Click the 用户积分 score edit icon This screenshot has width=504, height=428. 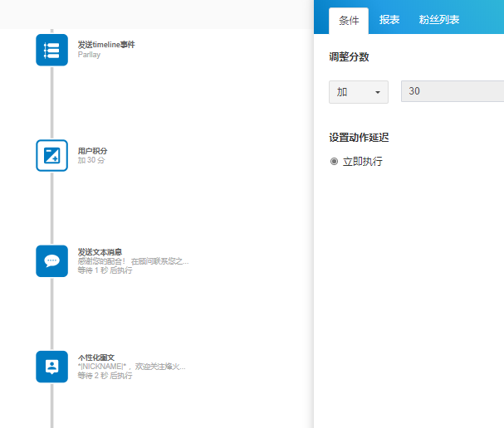pos(51,155)
